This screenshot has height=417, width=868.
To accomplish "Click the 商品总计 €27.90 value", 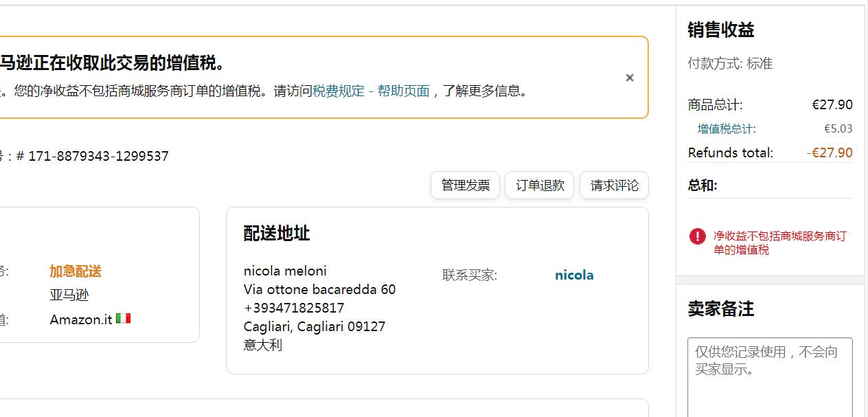I will (832, 105).
